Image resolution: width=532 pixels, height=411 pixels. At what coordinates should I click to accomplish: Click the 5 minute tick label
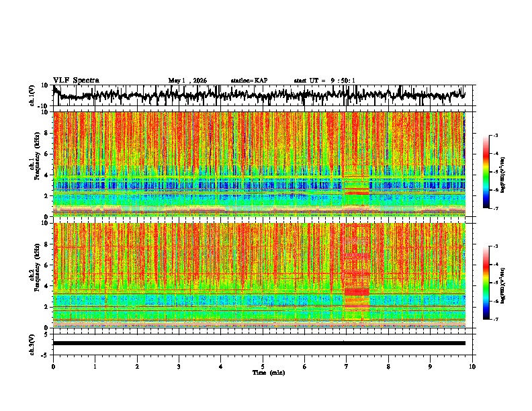point(263,367)
